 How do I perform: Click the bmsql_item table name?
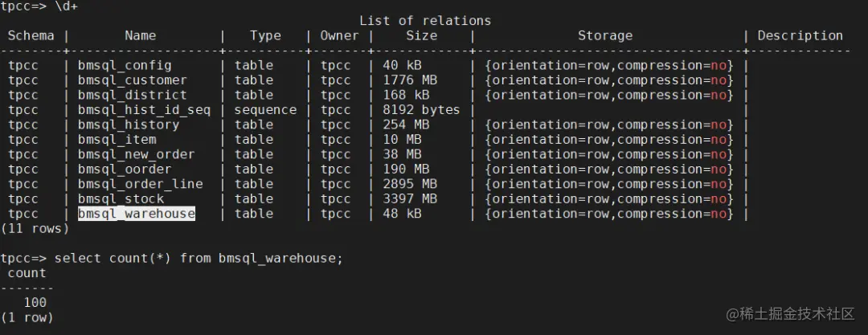(117, 140)
